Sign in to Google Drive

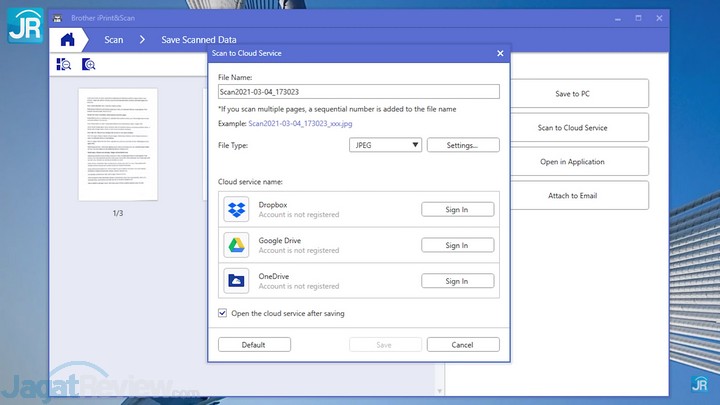(x=457, y=245)
